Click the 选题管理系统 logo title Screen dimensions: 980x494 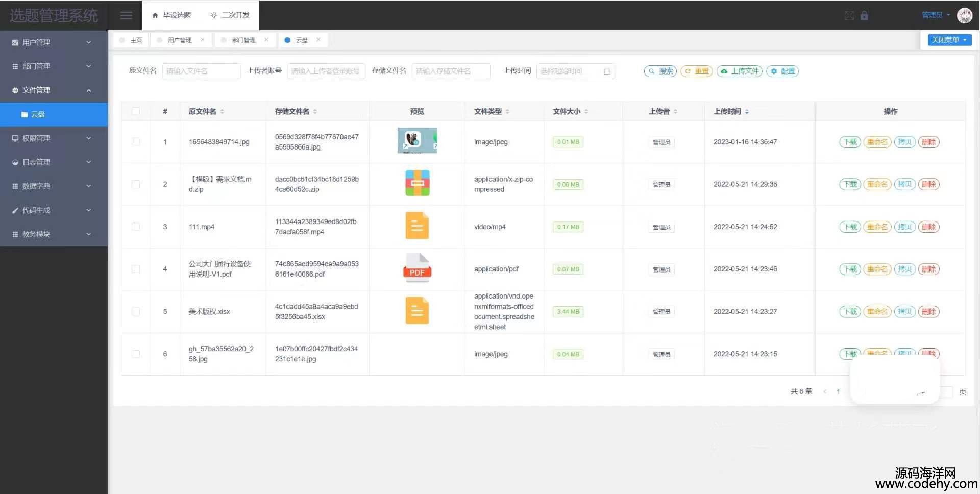[x=54, y=15]
